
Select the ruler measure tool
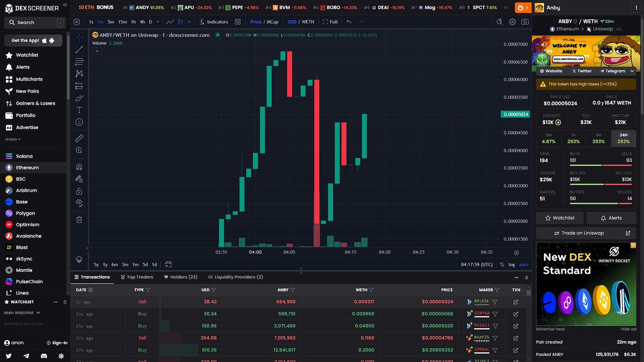79,138
